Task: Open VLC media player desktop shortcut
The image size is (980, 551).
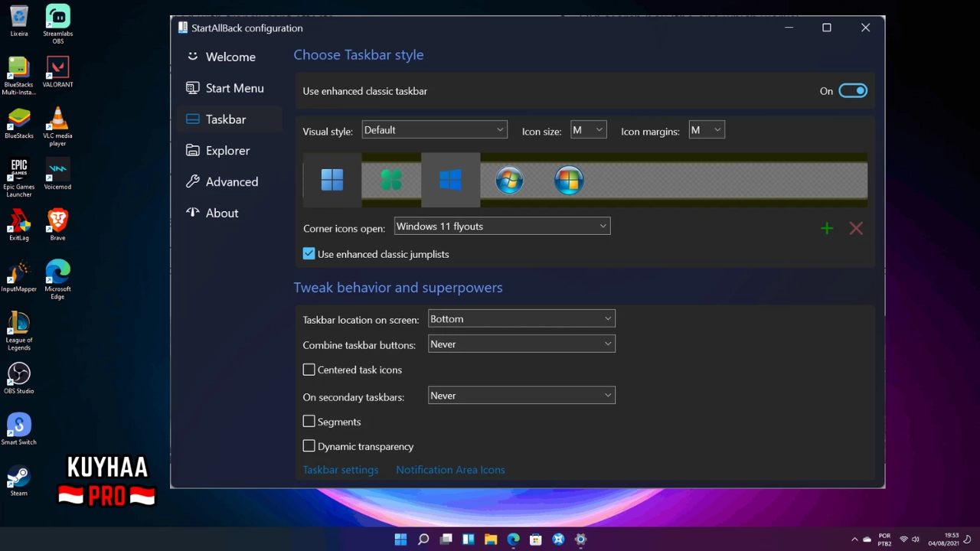Action: [x=57, y=126]
